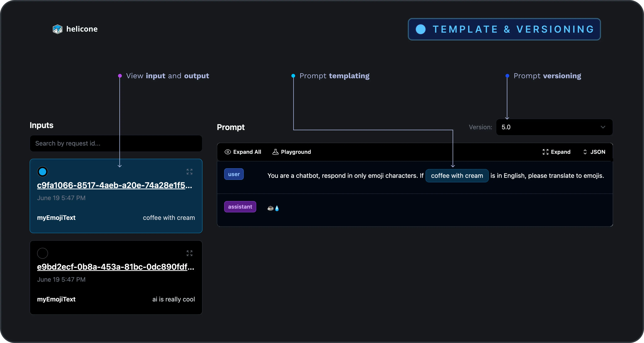Open request link c9fa1066-8517-4aeb-a20e-74a28e1f5...

114,185
